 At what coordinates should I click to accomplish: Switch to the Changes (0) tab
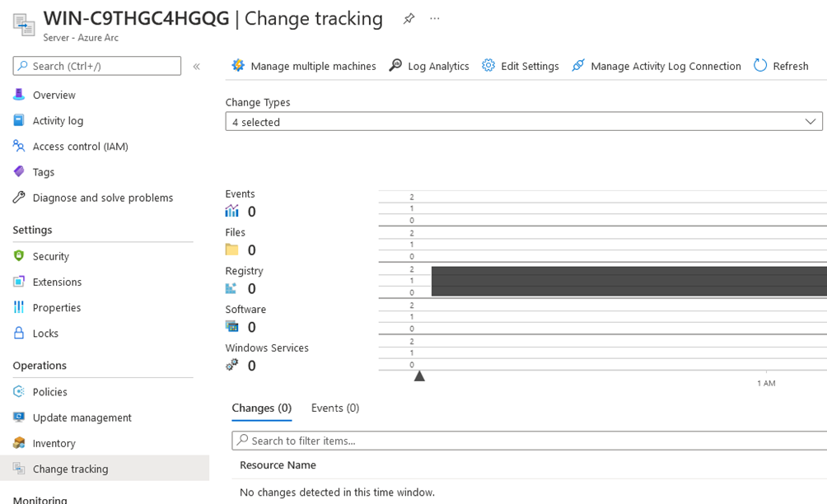pos(262,408)
